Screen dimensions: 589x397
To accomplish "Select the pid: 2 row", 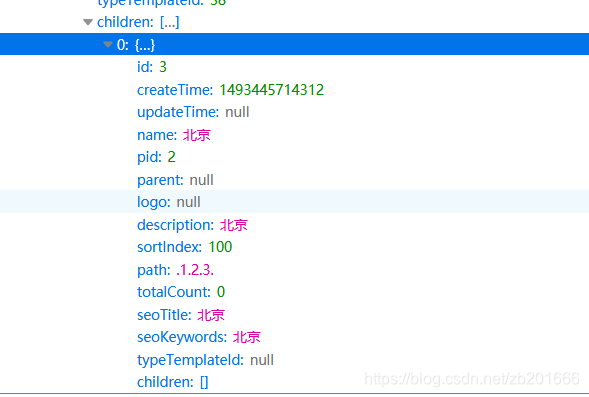I will [294, 157].
